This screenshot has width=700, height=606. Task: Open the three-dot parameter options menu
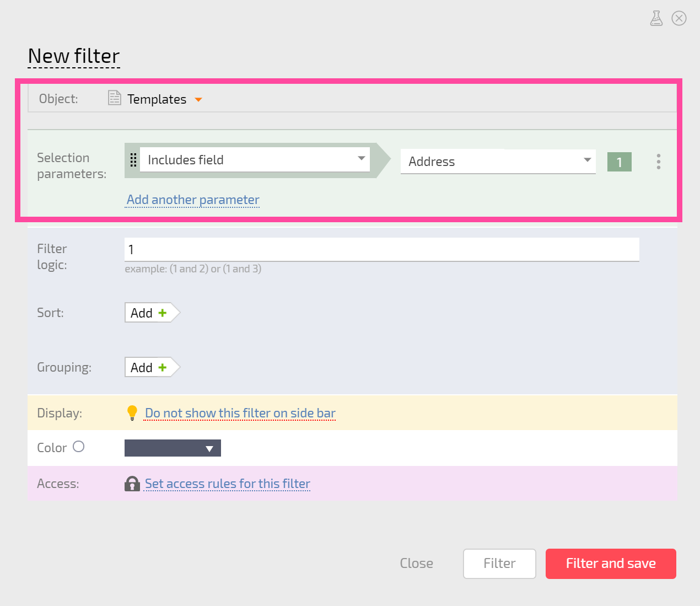[659, 162]
